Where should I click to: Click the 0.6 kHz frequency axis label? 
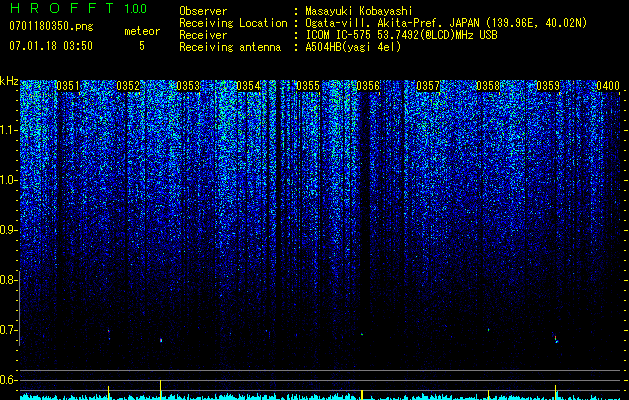(7, 380)
